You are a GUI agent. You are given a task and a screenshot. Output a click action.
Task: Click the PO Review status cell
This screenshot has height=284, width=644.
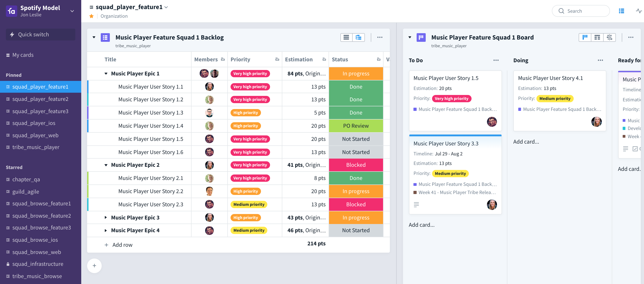[356, 126]
